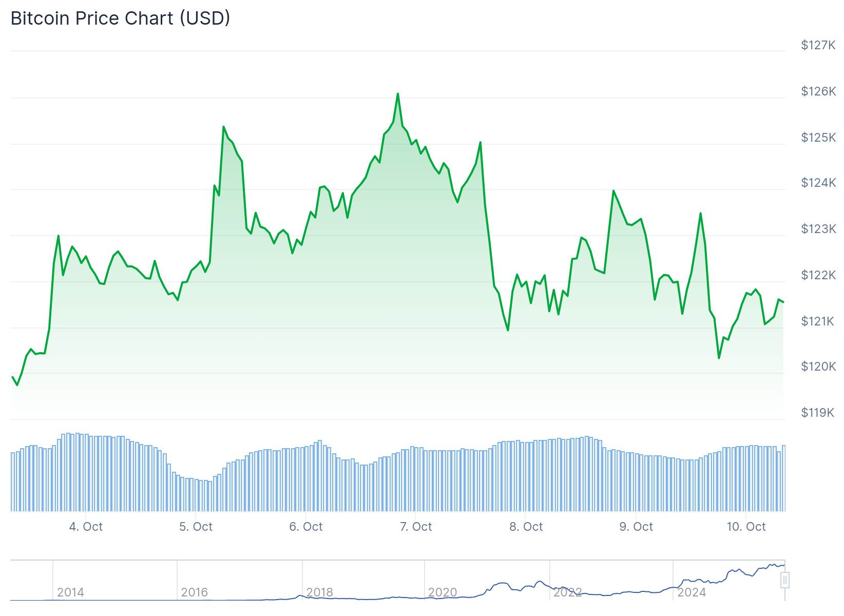
Task: Click the $125K price axis label
Action: coord(818,138)
